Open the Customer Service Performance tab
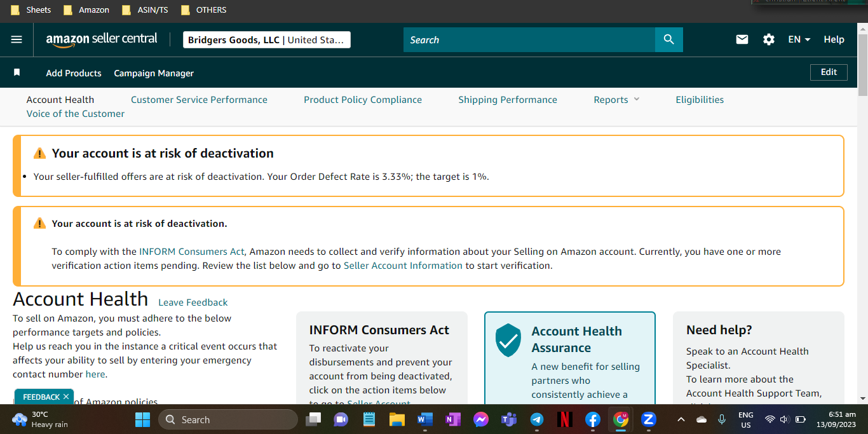The width and height of the screenshot is (868, 434). [199, 100]
